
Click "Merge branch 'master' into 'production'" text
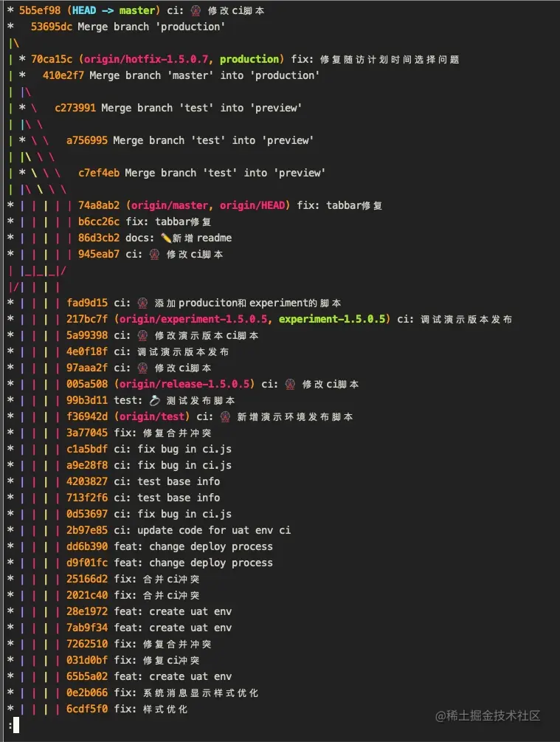[204, 76]
